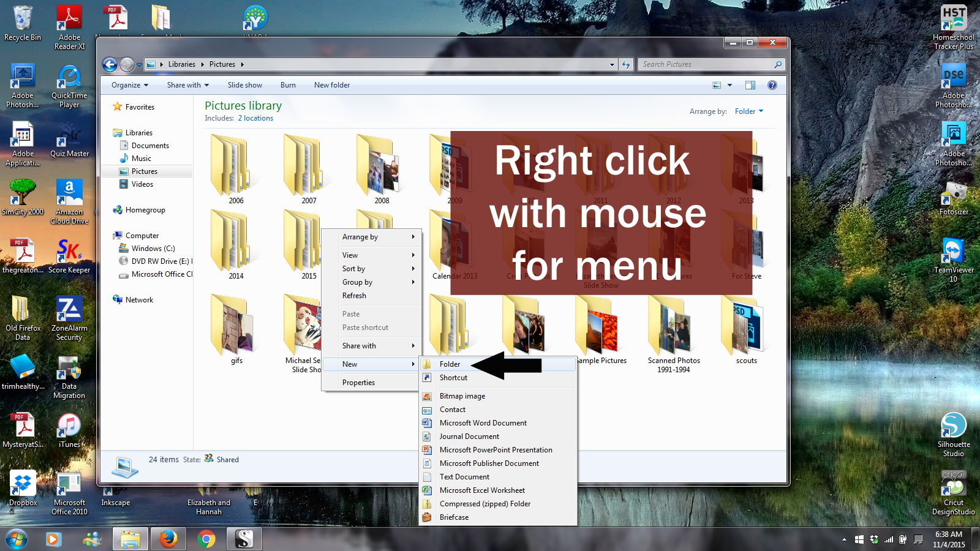Screen dimensions: 980x551
Task: Open the Organize dropdown menu
Action: click(x=130, y=85)
